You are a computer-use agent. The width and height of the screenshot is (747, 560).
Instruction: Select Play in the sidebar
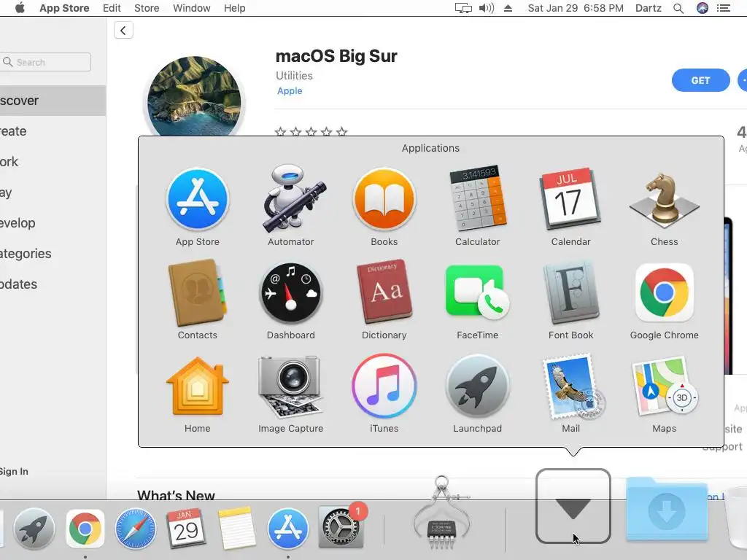[x=53, y=192]
